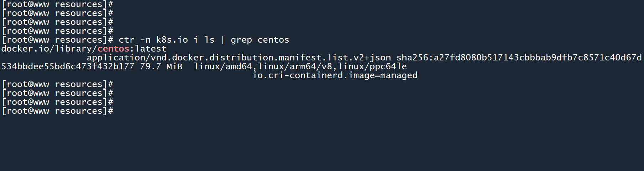
Task: Click the 'grep' word in the command
Action: tap(241, 40)
